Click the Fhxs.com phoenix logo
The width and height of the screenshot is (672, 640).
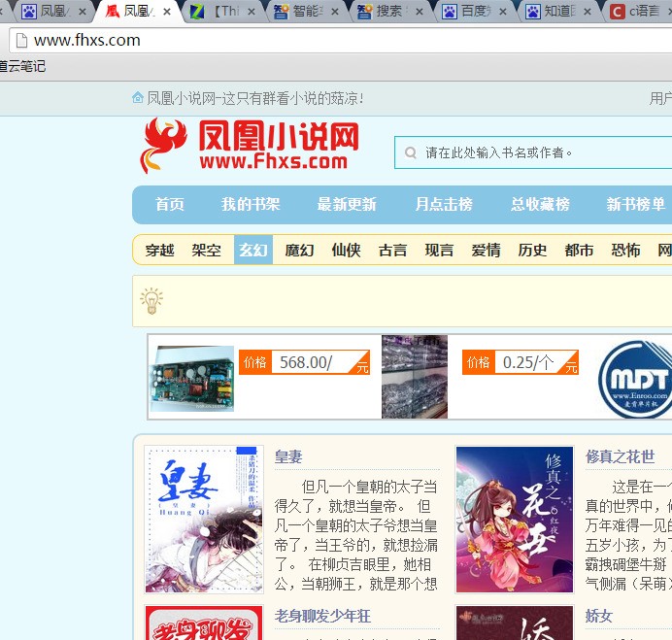(252, 146)
